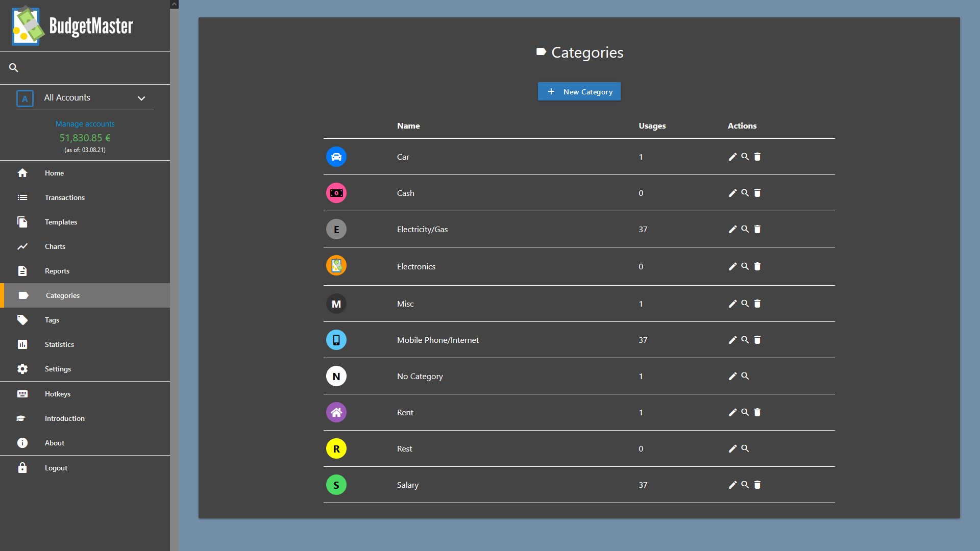Click the account A avatar icon
This screenshot has width=980, height=551.
pyautogui.click(x=25, y=98)
